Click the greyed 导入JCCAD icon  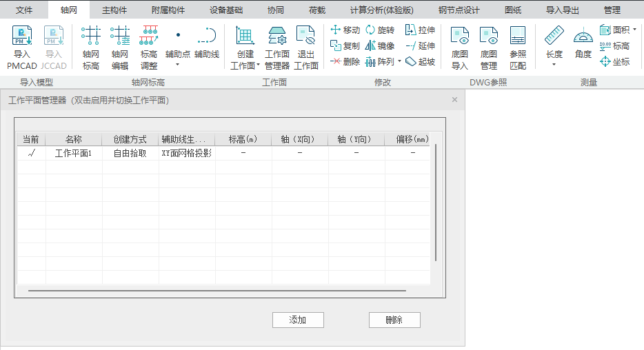pyautogui.click(x=54, y=36)
